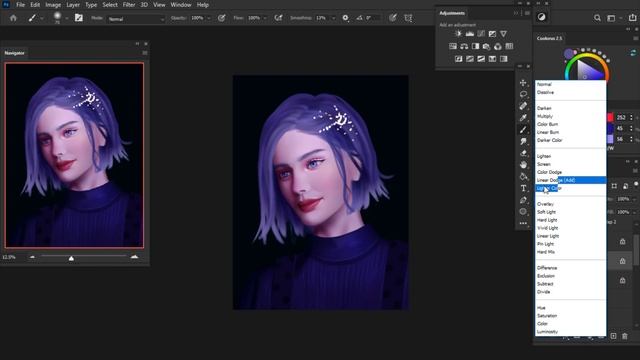Add an Exposure adjustment

[x=492, y=34]
